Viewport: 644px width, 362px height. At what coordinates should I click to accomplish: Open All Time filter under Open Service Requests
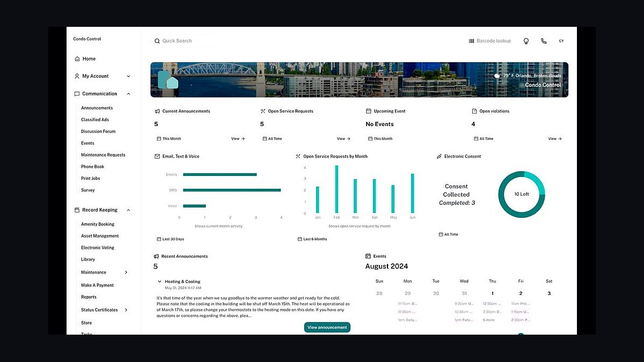(272, 139)
